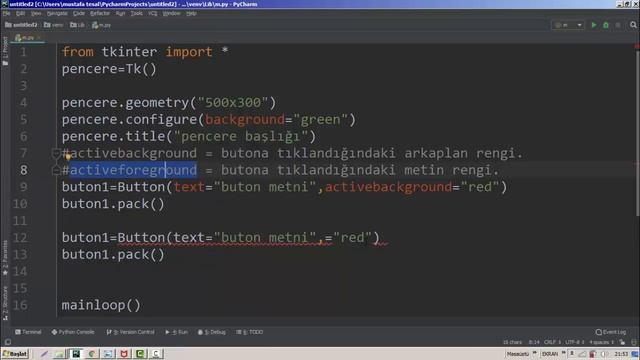Open the File menu
The image size is (640, 360).
[x=7, y=13]
